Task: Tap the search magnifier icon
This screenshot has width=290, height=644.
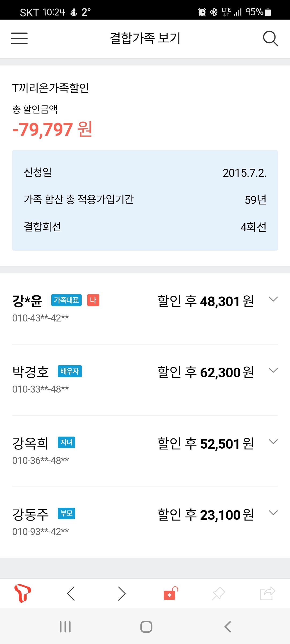Action: pyautogui.click(x=270, y=38)
